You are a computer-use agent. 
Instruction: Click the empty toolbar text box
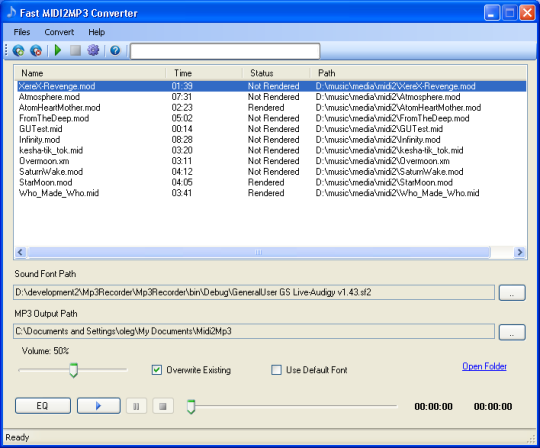[225, 51]
